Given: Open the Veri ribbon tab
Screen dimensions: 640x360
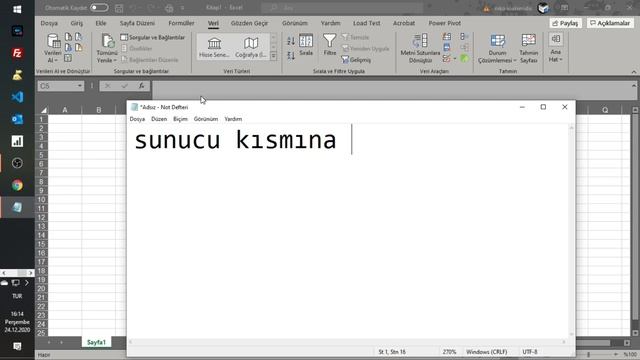Looking at the screenshot, I should click(213, 23).
